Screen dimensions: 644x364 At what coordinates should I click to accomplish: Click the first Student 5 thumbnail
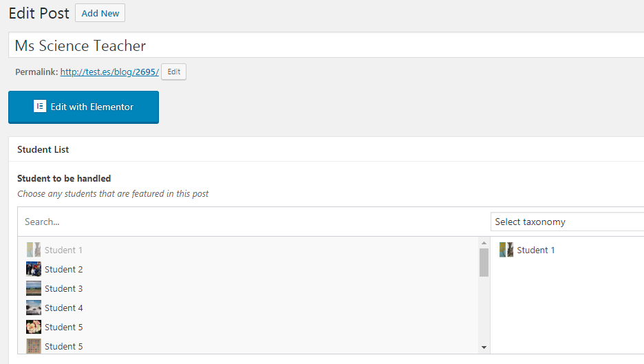(33, 327)
